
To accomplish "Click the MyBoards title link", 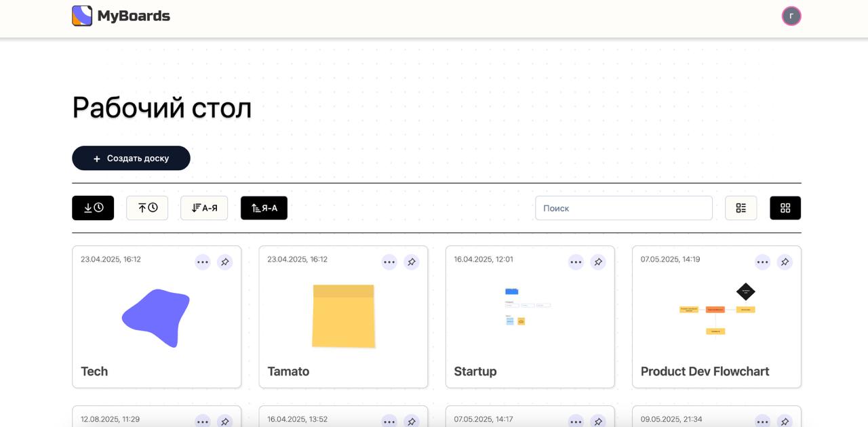I will 134,16.
